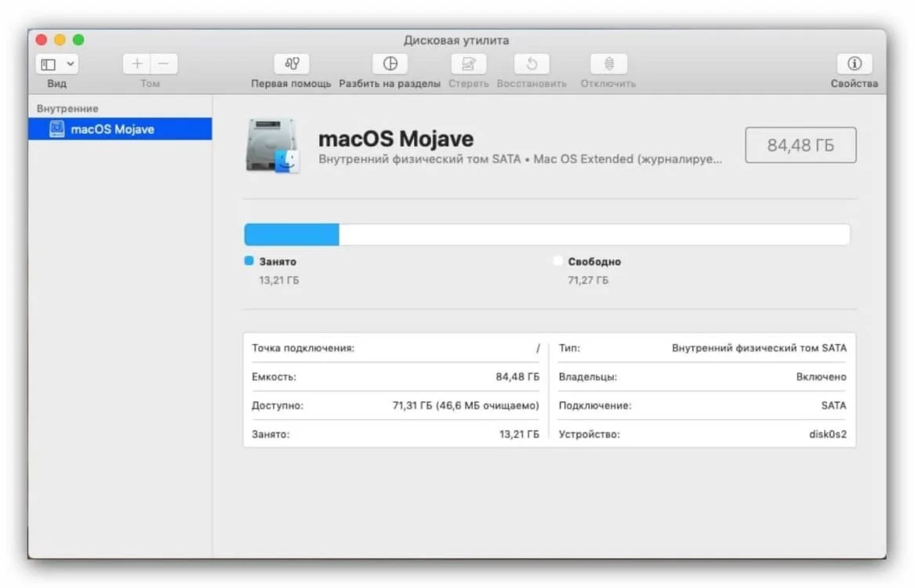
Task: Minimize the window with yellow button
Action: point(60,40)
